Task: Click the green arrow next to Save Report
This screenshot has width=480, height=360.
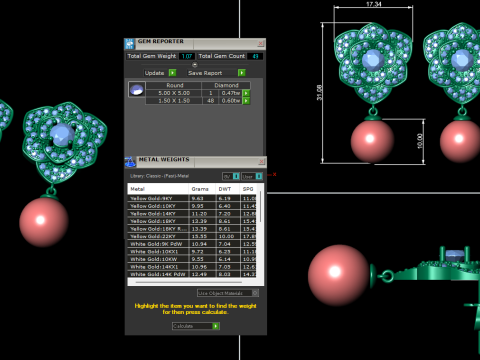Action: click(242, 73)
